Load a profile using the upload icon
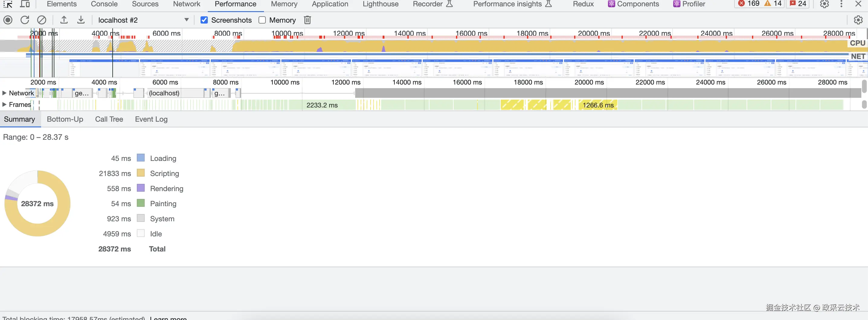The width and height of the screenshot is (868, 320). tap(64, 20)
